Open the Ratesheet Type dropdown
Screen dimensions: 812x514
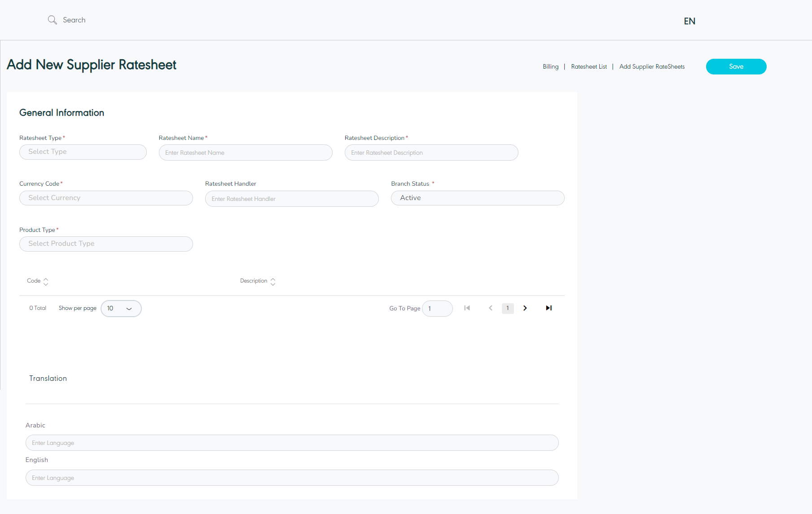(x=83, y=152)
